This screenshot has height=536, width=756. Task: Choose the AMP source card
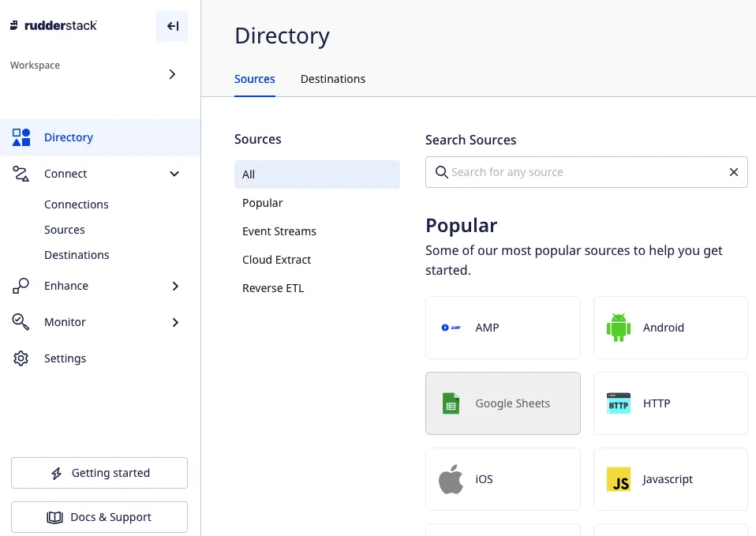[503, 328]
